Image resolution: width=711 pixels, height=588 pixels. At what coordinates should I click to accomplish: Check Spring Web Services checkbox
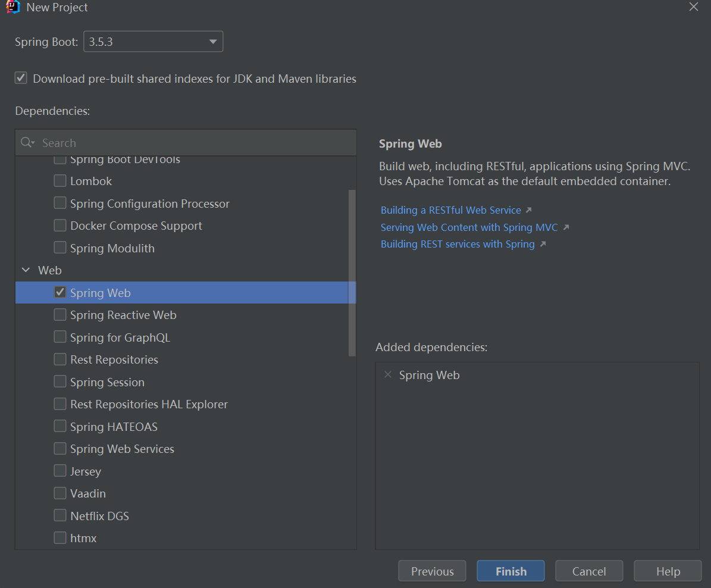click(x=60, y=449)
